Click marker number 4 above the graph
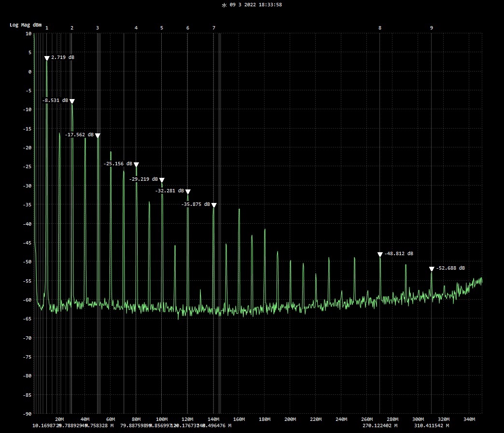Viewport: 504px width, 433px height. click(136, 28)
